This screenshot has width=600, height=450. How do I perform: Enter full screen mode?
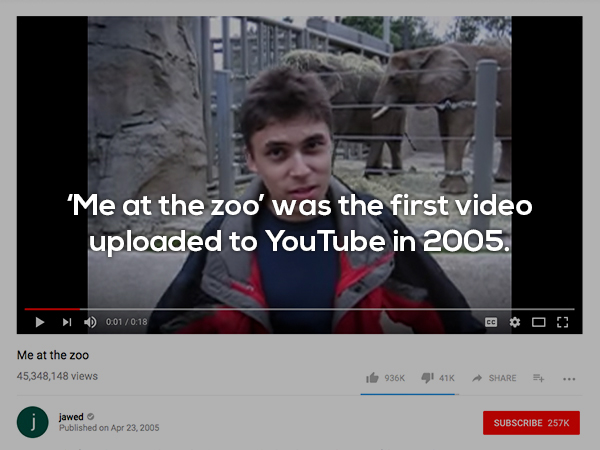coord(562,322)
